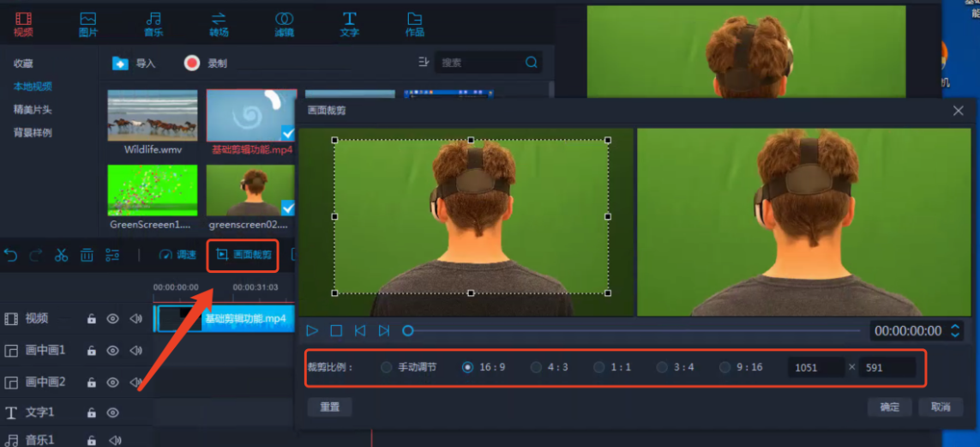Screen dimensions: 980x447
Task: Mute the 音乐1 track
Action: pos(115,440)
